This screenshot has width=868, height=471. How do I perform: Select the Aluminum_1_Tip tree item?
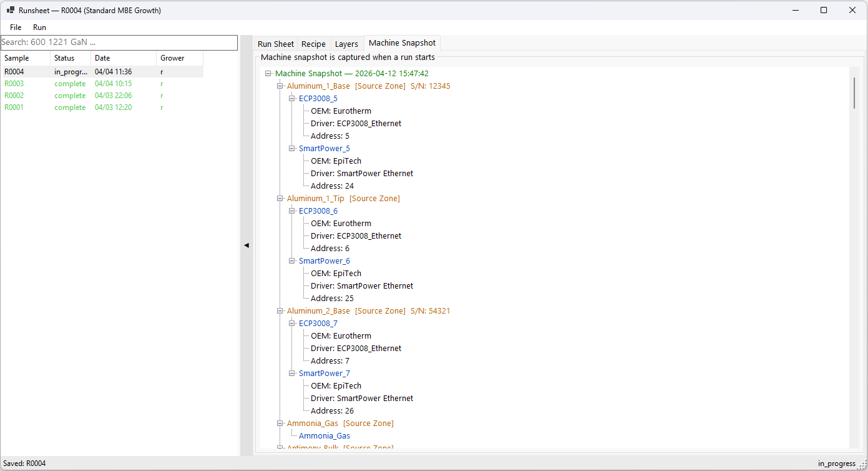[x=315, y=199]
